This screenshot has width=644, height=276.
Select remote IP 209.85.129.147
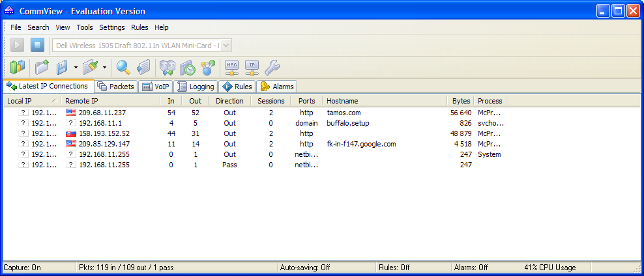click(104, 144)
